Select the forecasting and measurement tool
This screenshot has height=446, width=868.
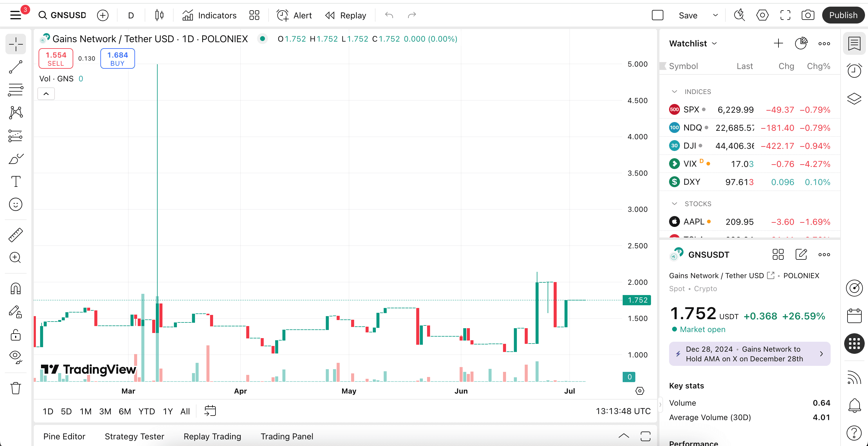coord(15,136)
